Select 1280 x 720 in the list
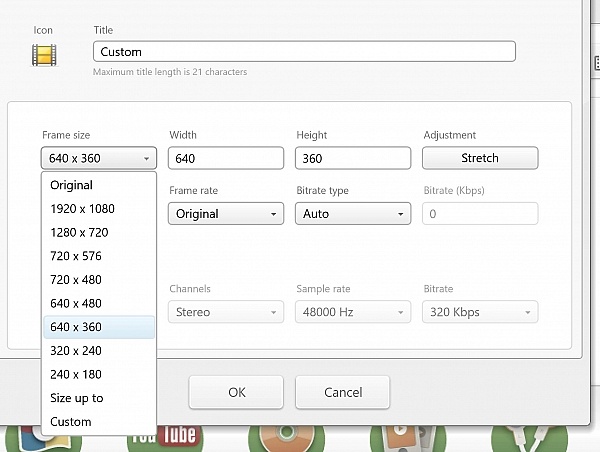Image resolution: width=600 pixels, height=452 pixels. pos(80,232)
